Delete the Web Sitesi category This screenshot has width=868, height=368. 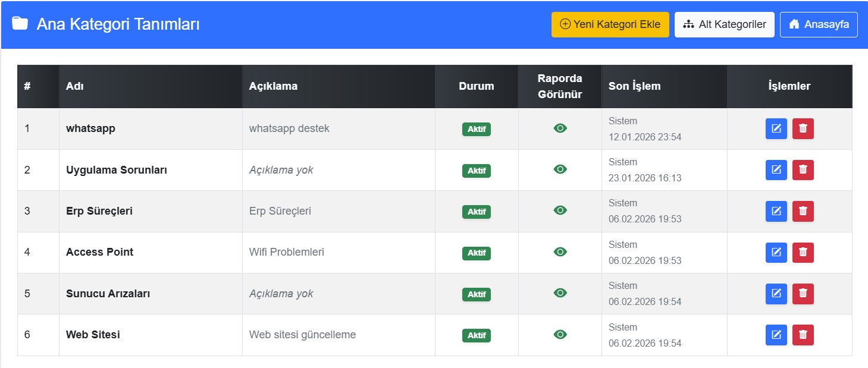803,335
